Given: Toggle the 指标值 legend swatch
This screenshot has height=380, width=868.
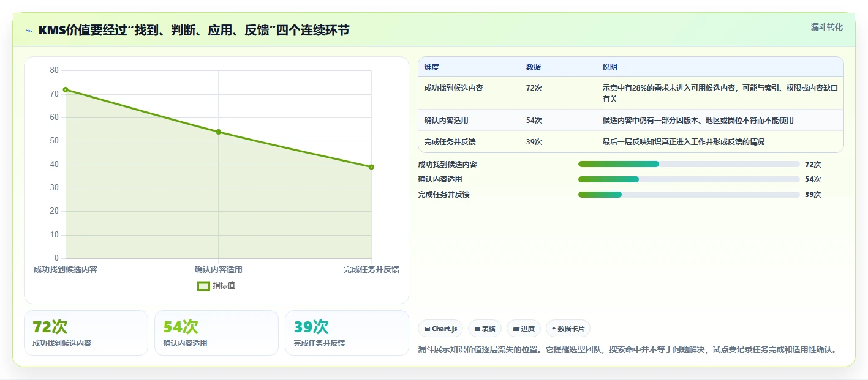Looking at the screenshot, I should coord(203,286).
